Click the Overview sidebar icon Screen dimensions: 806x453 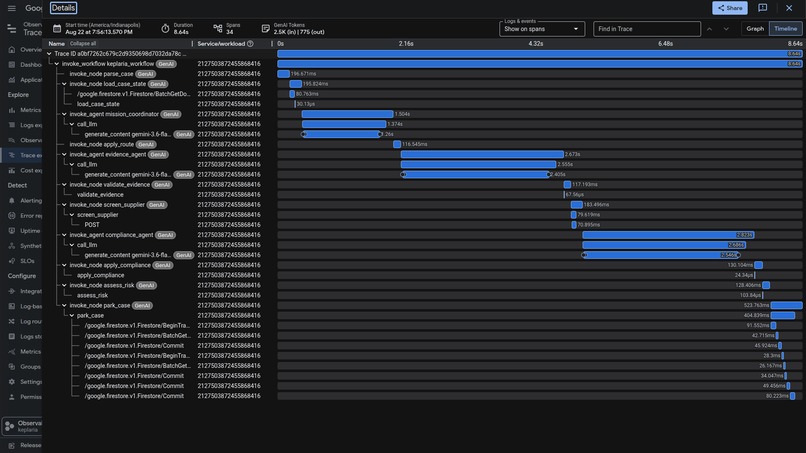coord(12,50)
